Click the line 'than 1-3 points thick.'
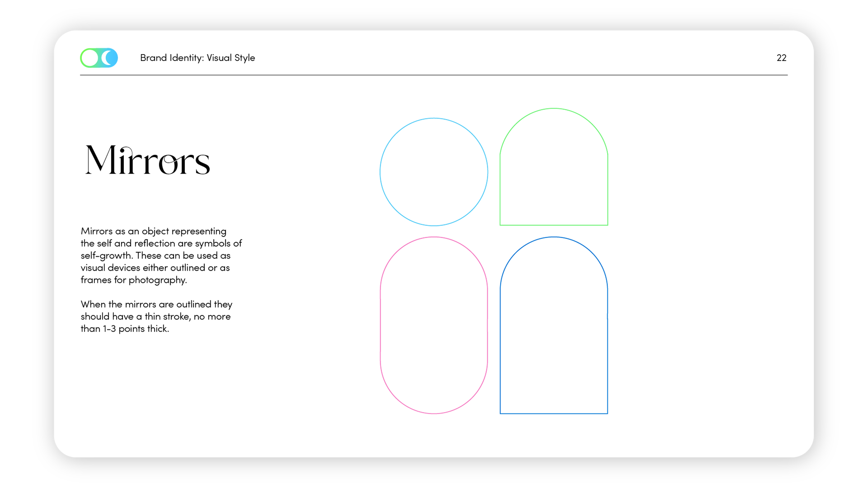The width and height of the screenshot is (868, 488). click(125, 328)
